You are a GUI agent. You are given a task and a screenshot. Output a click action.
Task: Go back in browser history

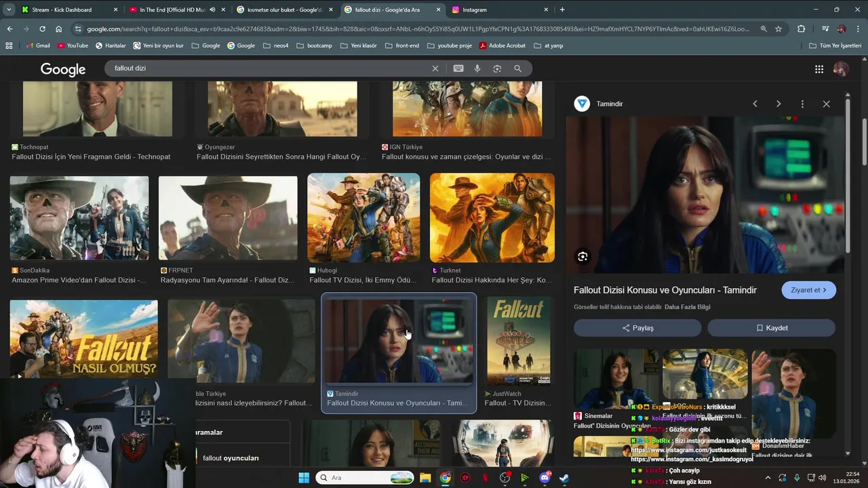(9, 29)
